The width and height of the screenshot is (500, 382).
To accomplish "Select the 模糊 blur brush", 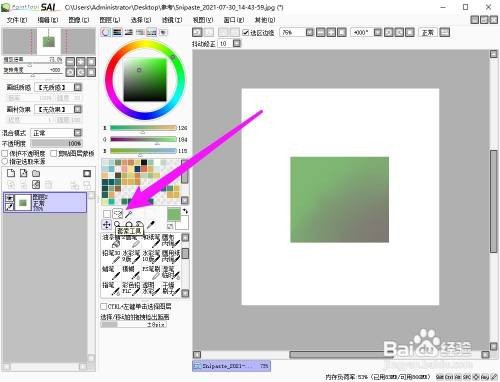I will (x=131, y=273).
